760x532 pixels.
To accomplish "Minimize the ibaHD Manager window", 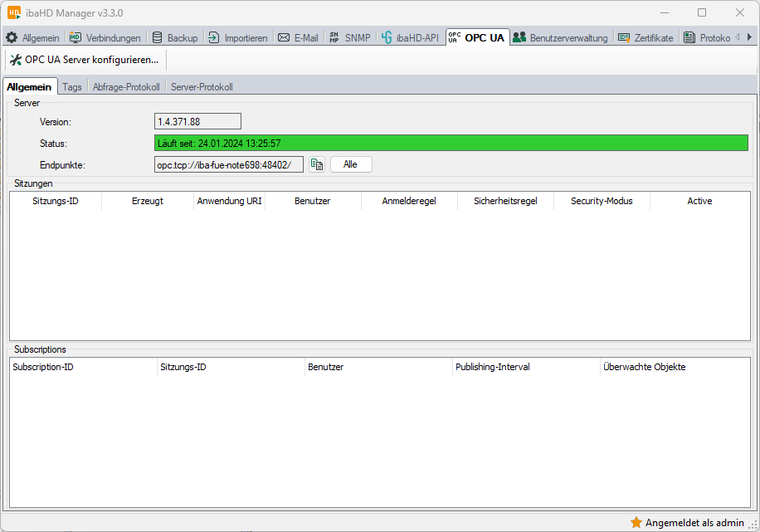I will pyautogui.click(x=665, y=12).
